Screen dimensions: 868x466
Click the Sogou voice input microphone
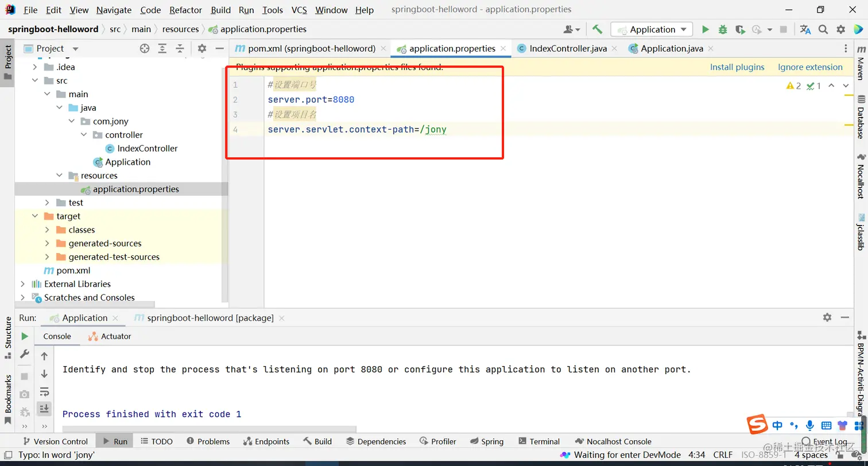coord(810,425)
